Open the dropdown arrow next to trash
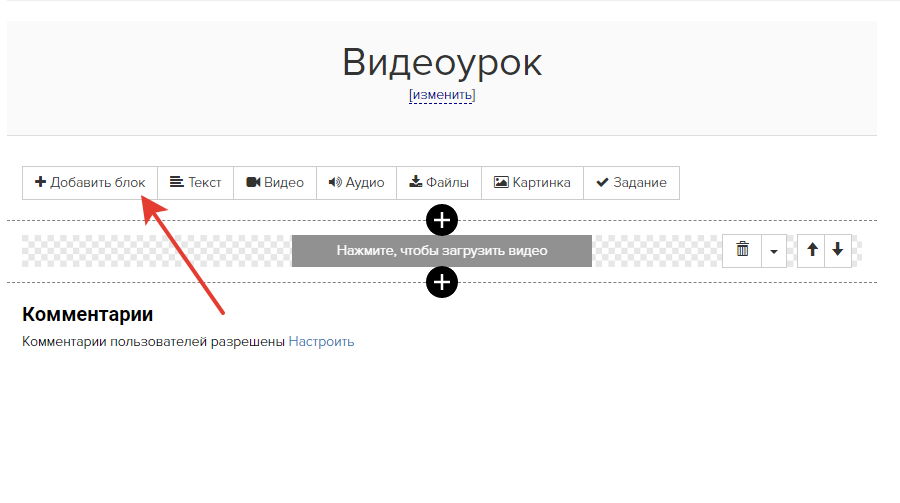Image resolution: width=900 pixels, height=503 pixels. tap(774, 251)
